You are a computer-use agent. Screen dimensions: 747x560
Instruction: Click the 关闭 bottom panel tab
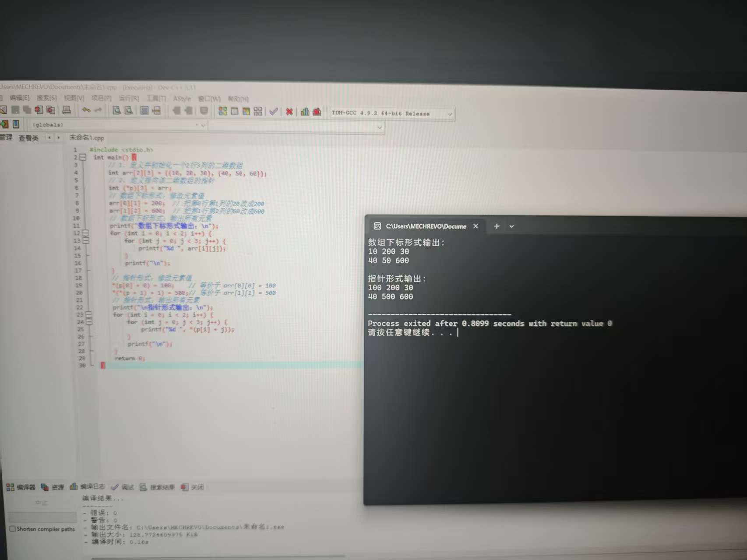click(192, 487)
